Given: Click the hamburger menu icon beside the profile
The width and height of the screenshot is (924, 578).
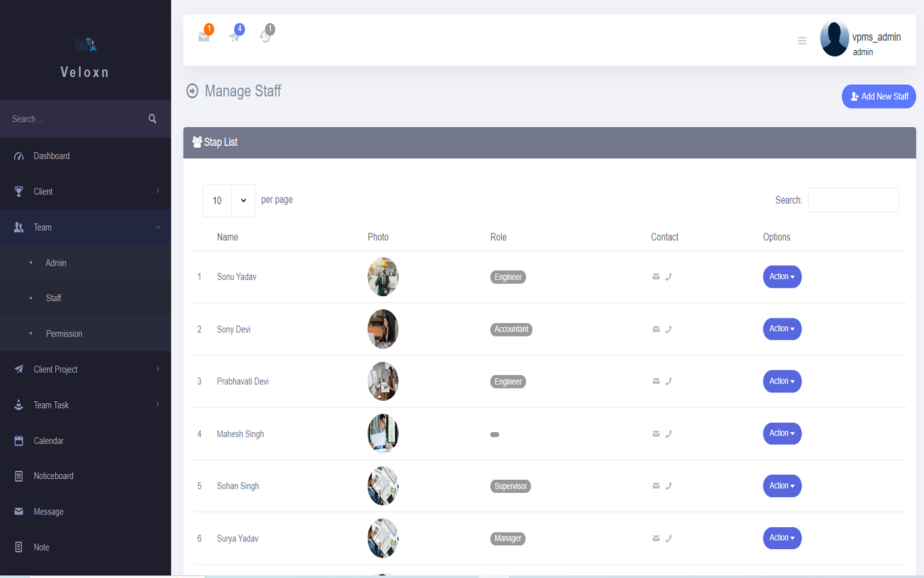Looking at the screenshot, I should (802, 40).
